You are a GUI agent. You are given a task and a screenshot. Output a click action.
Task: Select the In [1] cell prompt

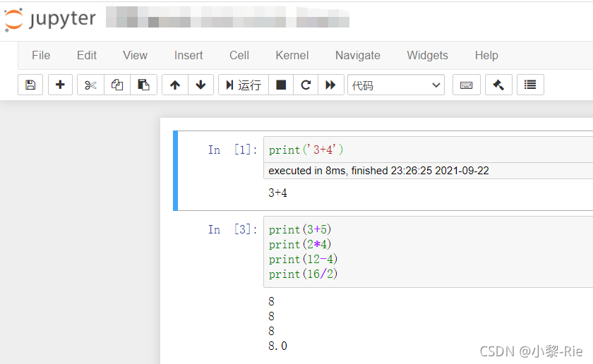(x=232, y=150)
